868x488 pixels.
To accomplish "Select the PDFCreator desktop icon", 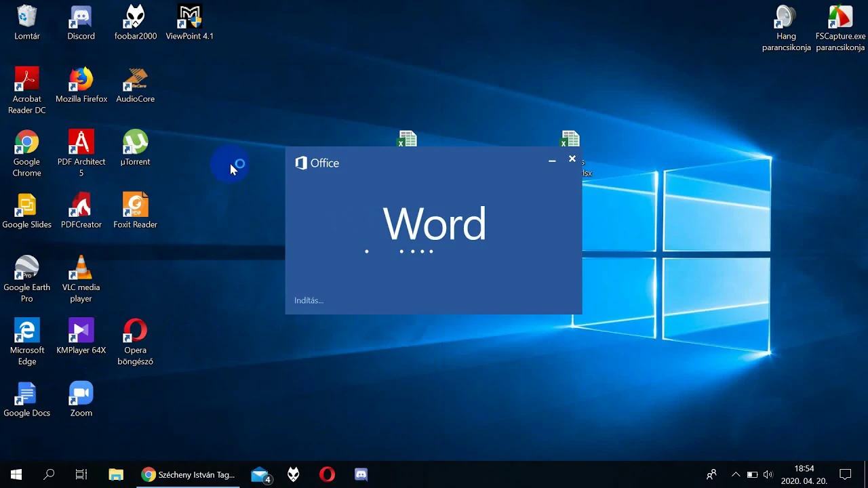I will [81, 211].
